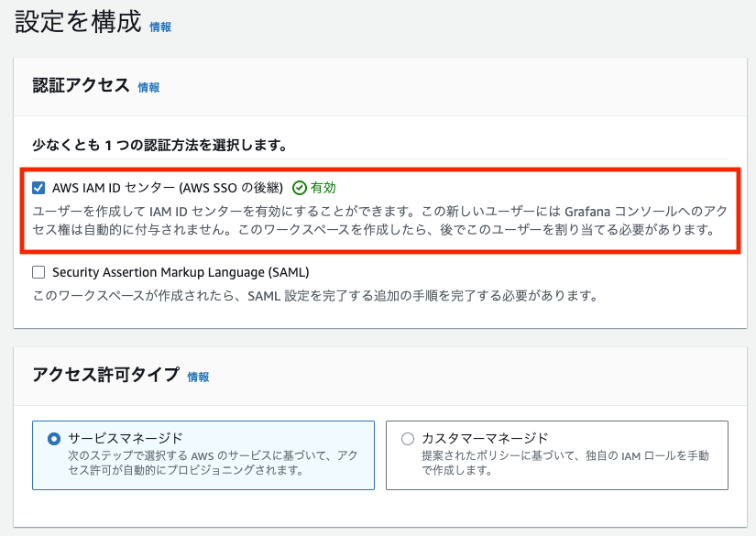Enable the Security Assertion Markup Language checkbox

(x=38, y=272)
